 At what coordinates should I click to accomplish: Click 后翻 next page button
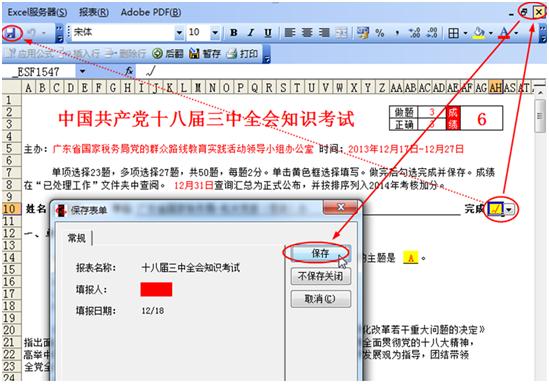pyautogui.click(x=168, y=54)
